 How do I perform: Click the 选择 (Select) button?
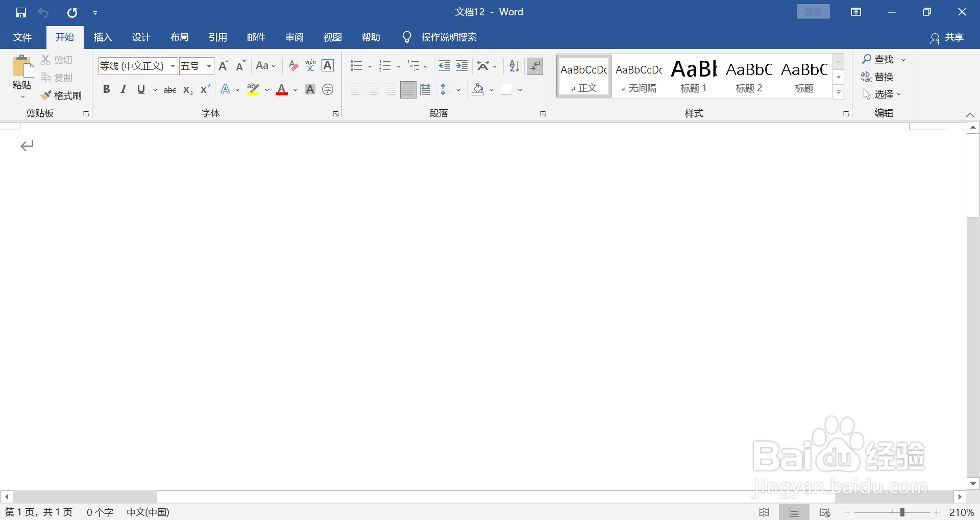882,94
